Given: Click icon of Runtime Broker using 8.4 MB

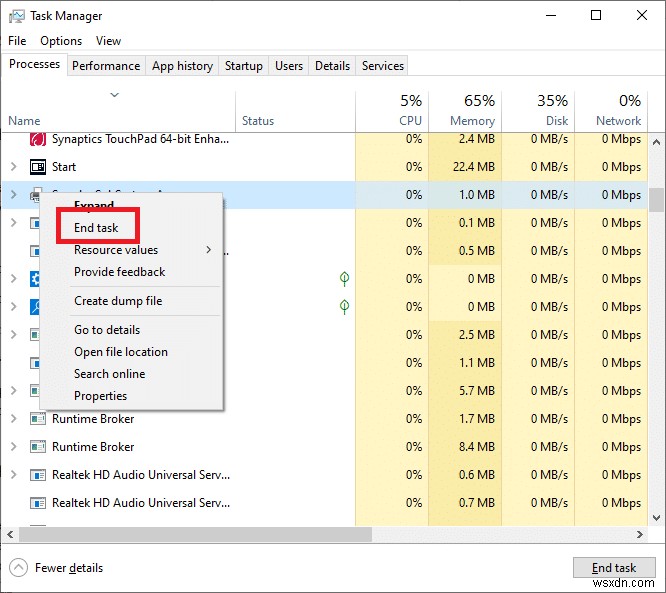Looking at the screenshot, I should tap(38, 447).
